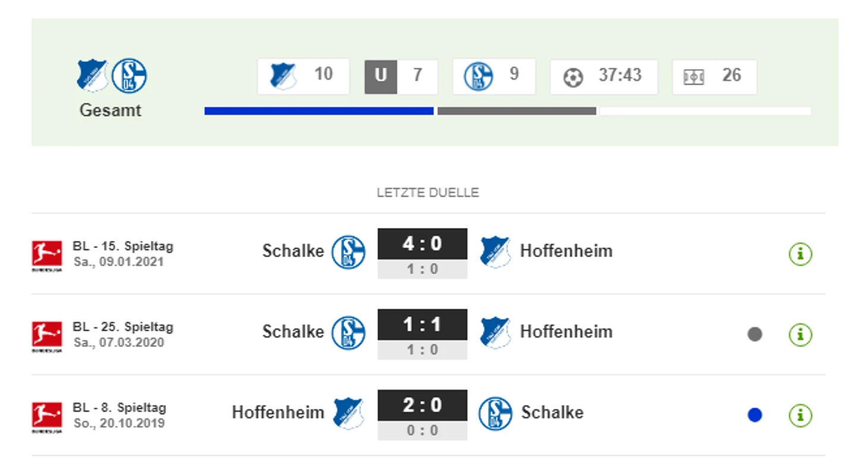Click Bundesliga logo next to 8. Spieltag
Image resolution: width=868 pixels, height=470 pixels.
47,418
